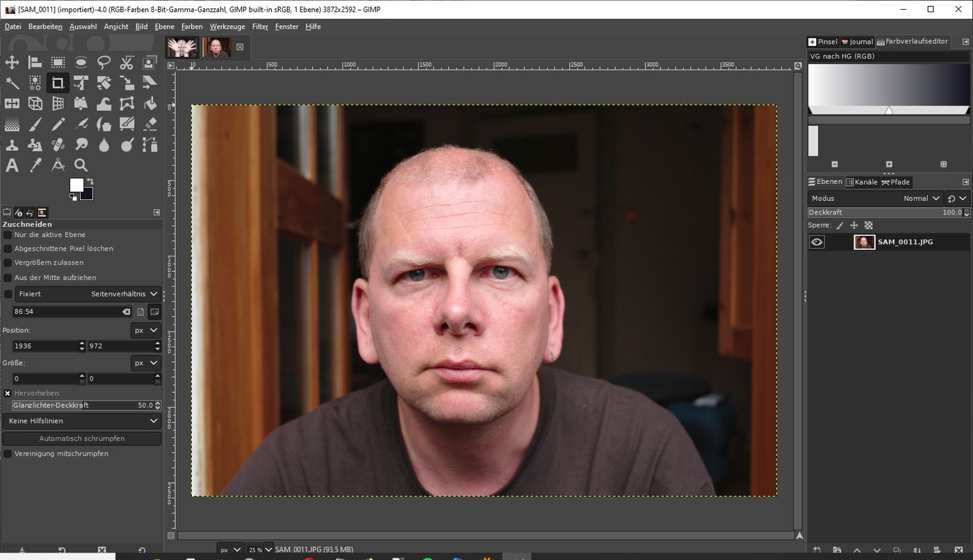Open the Größe unit px dropdown
Viewport: 973px width, 560px height.
(x=146, y=363)
